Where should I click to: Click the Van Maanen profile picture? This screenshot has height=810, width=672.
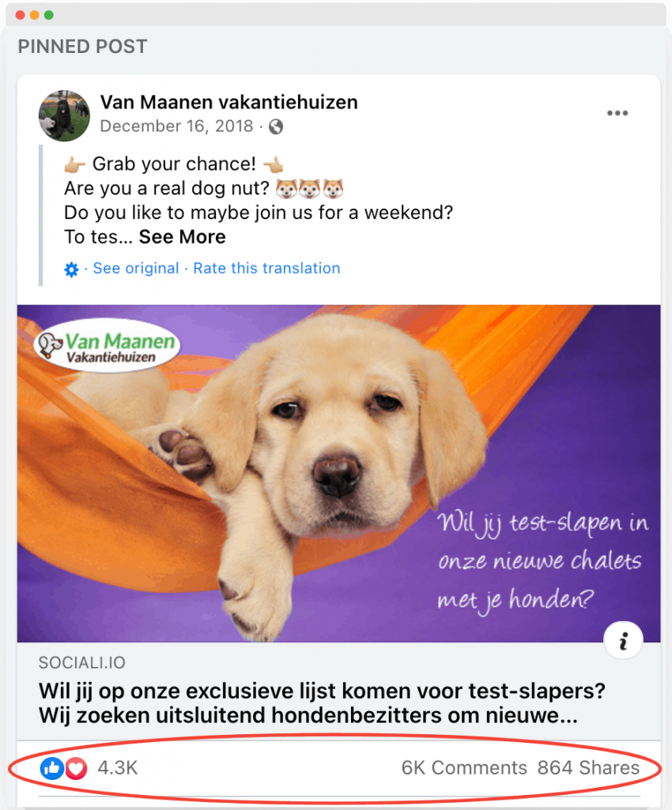point(65,115)
